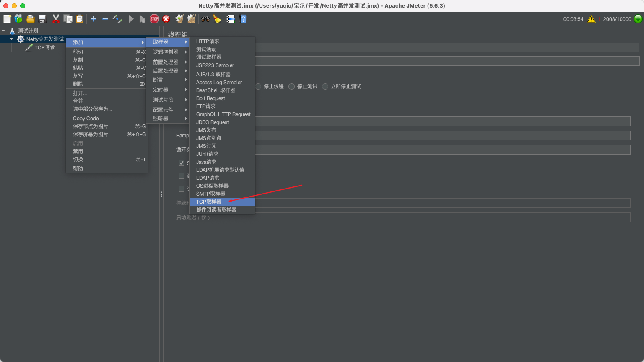
Task: Click the blue minus Collapse All icon
Action: click(x=105, y=19)
